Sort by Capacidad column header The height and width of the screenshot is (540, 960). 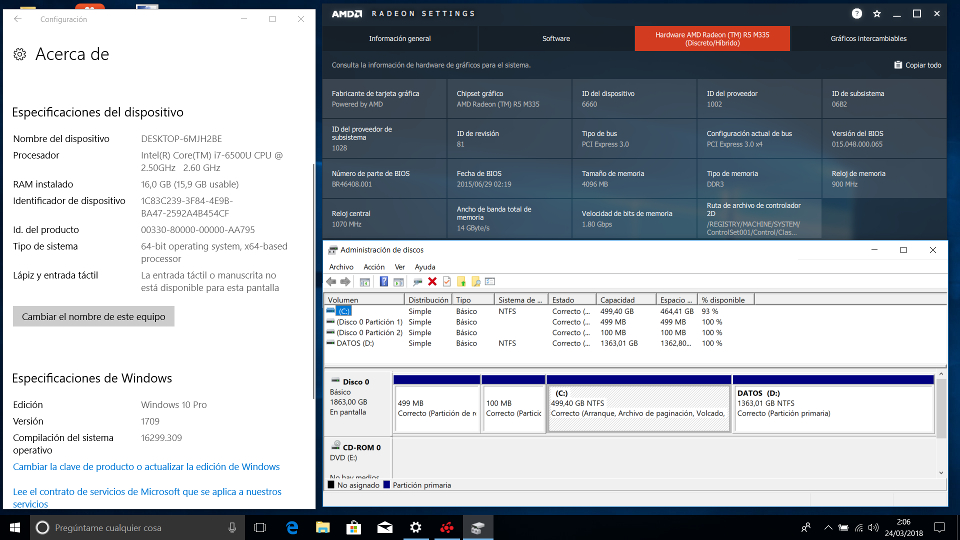[x=626, y=300]
